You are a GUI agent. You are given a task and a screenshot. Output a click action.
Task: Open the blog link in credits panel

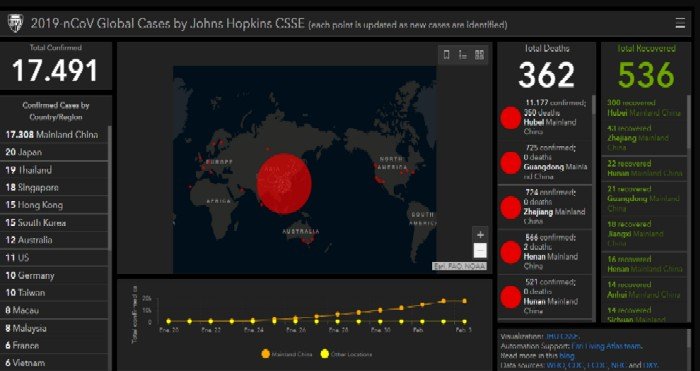567,356
